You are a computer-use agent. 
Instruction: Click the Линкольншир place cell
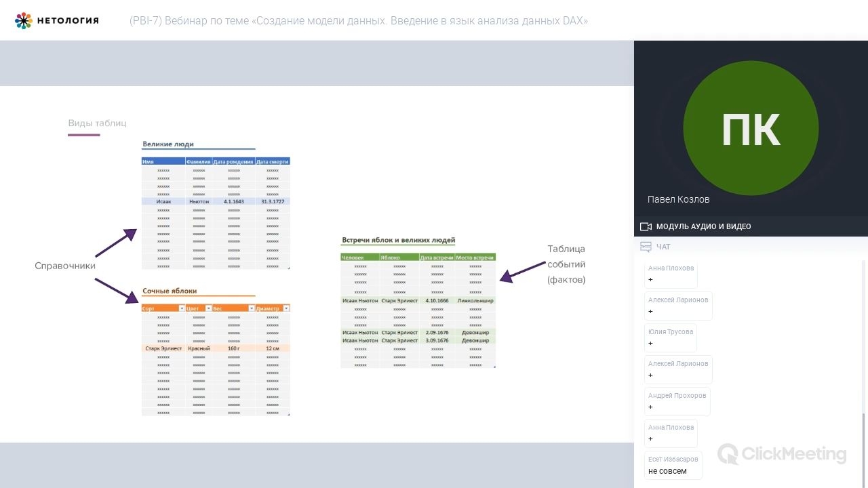pos(475,300)
